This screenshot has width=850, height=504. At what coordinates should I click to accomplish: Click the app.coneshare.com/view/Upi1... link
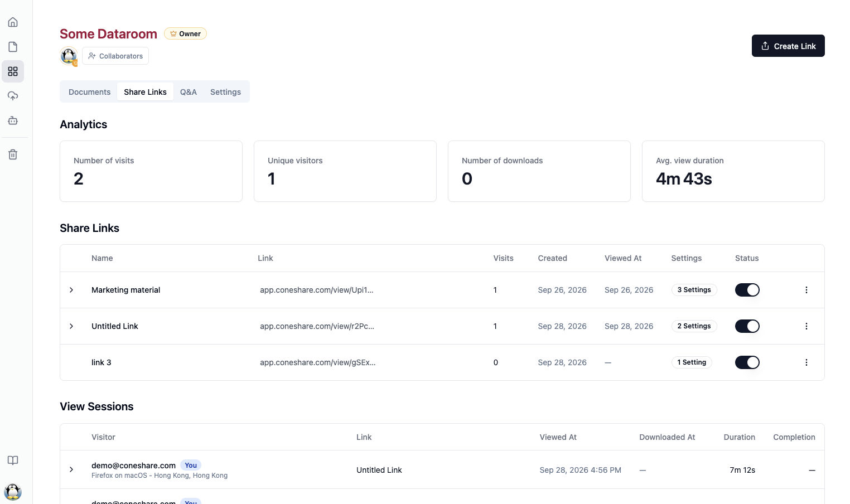pyautogui.click(x=317, y=290)
